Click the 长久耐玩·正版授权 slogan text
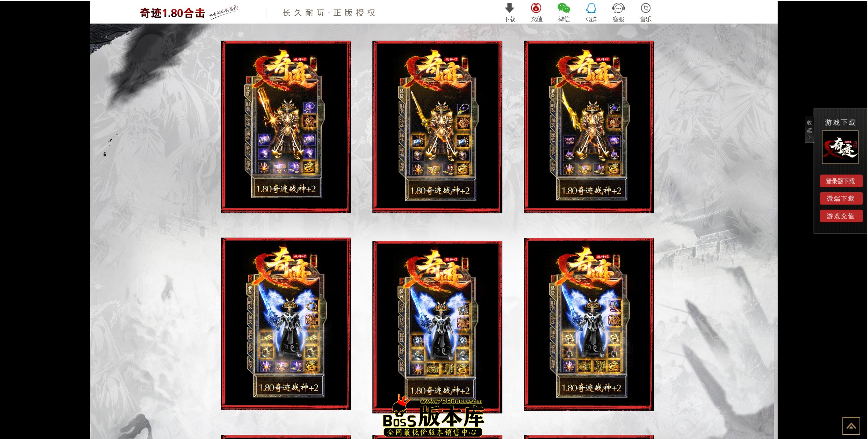The width and height of the screenshot is (868, 439). pyautogui.click(x=329, y=13)
